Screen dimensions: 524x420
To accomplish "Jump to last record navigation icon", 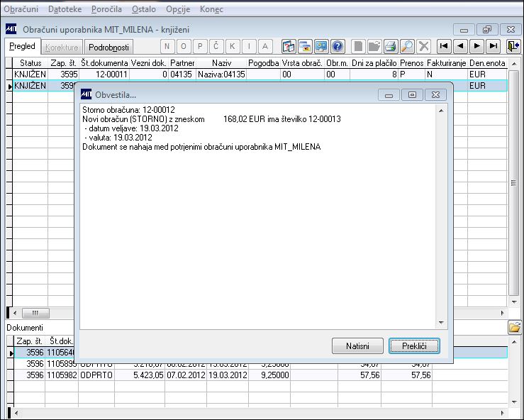I will [x=494, y=47].
